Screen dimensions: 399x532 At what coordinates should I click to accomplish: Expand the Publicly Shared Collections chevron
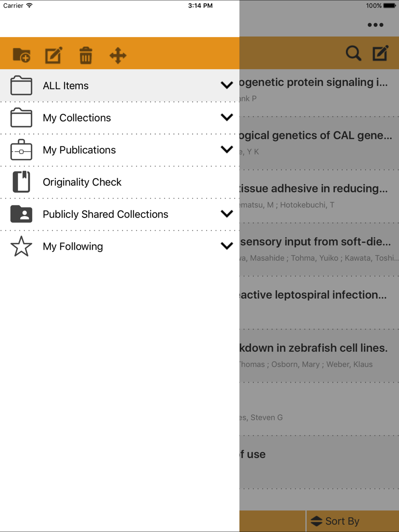pyautogui.click(x=227, y=214)
